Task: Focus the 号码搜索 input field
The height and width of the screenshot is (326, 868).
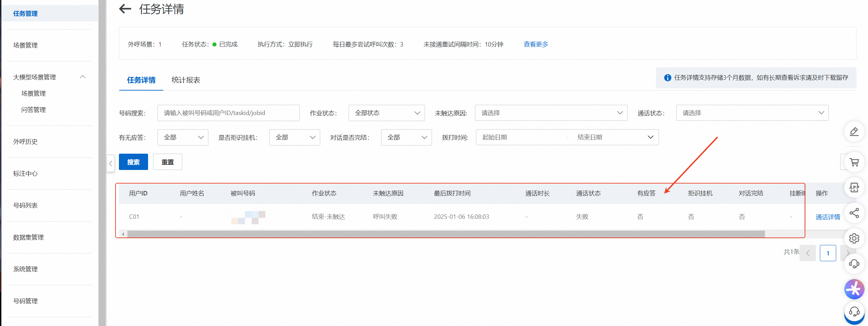Action: (x=229, y=113)
